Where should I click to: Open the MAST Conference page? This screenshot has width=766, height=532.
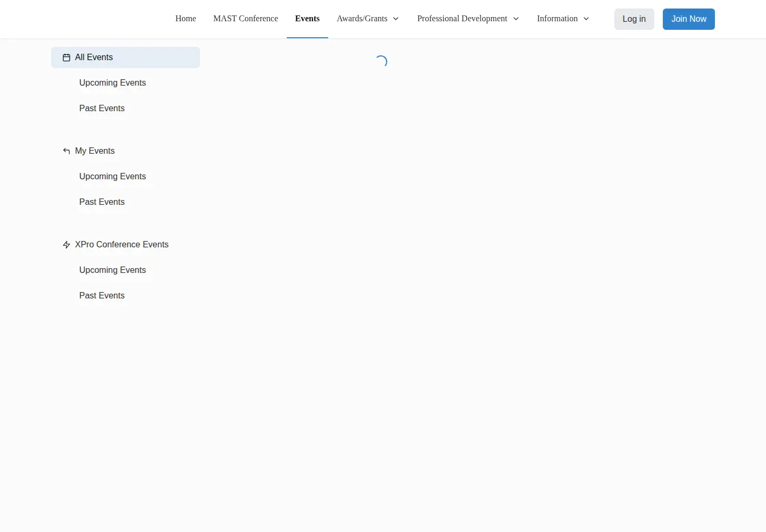point(246,19)
